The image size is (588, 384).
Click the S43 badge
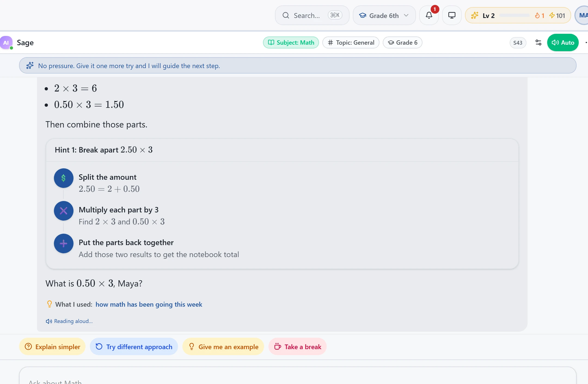[517, 42]
